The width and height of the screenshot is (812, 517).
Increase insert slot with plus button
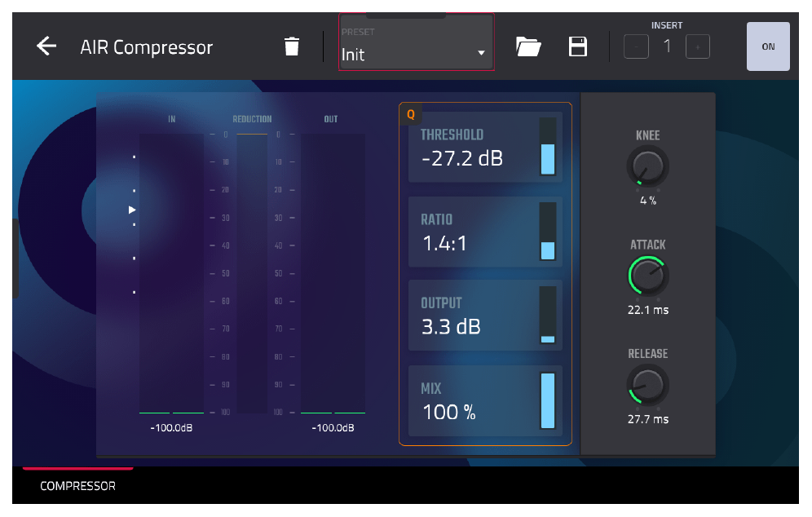(x=698, y=46)
